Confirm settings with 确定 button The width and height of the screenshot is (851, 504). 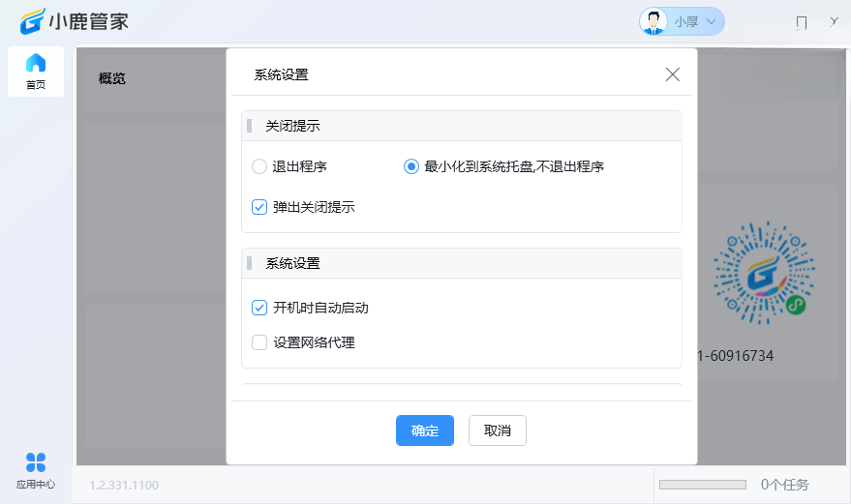coord(425,430)
